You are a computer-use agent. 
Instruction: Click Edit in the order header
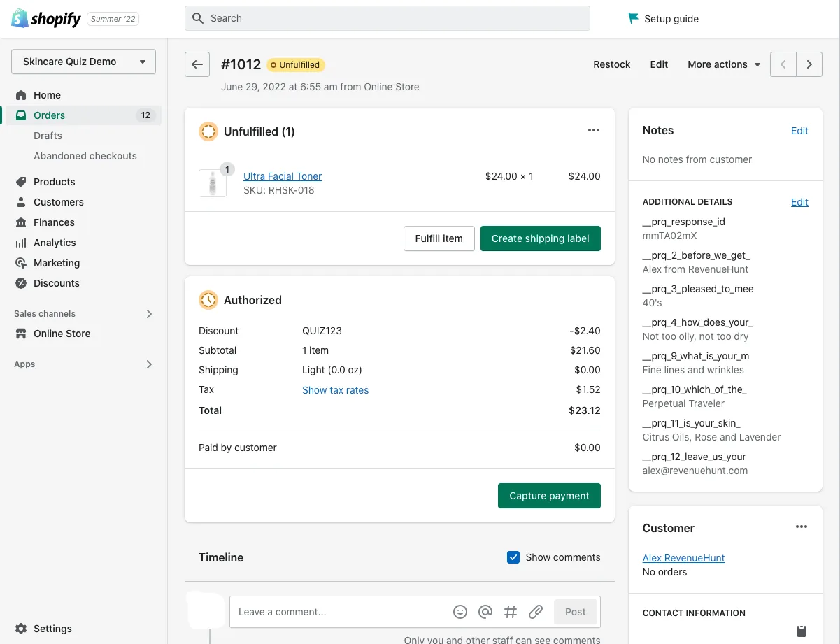coord(659,64)
